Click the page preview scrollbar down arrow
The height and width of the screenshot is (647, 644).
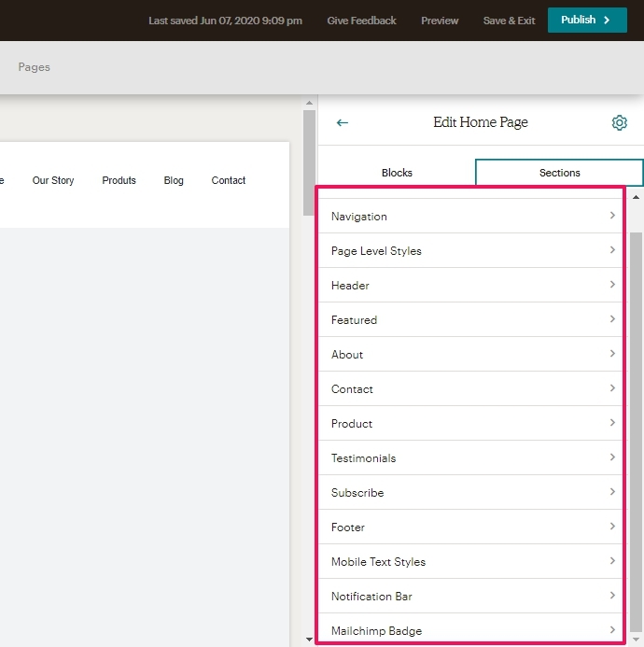tap(310, 640)
